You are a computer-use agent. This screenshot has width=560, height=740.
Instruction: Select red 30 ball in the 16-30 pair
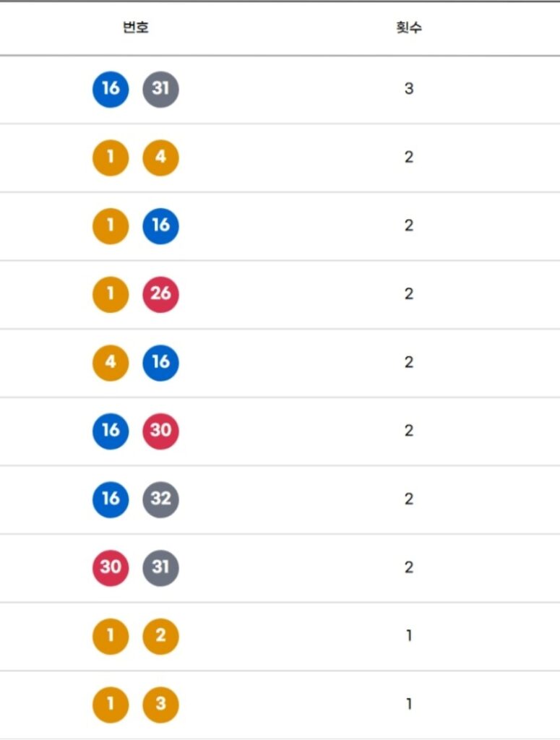click(x=160, y=431)
